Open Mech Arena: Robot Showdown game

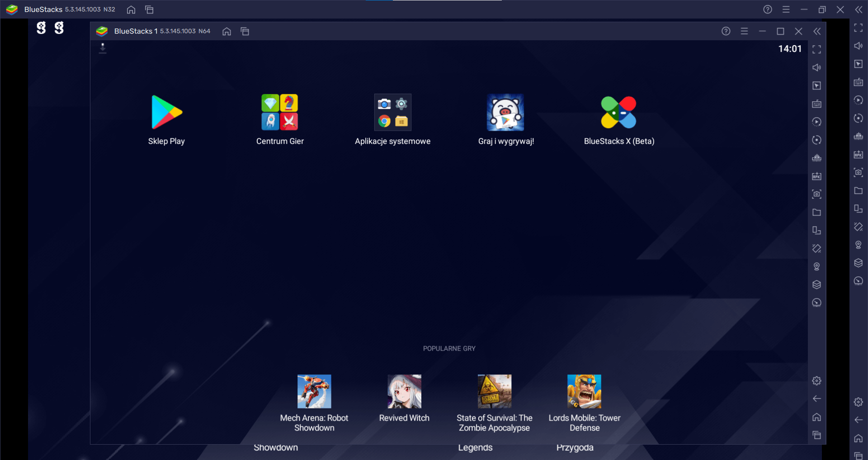pyautogui.click(x=314, y=391)
